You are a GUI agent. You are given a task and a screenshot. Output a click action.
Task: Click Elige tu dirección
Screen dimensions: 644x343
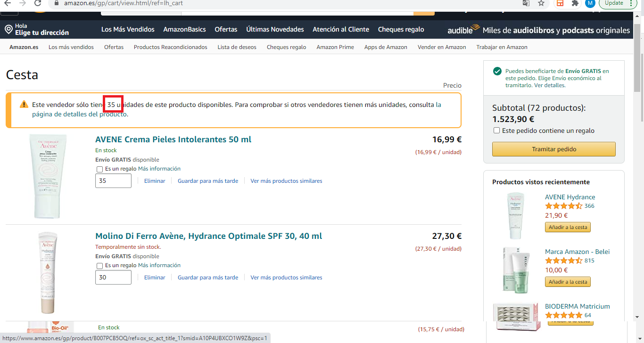coord(42,33)
